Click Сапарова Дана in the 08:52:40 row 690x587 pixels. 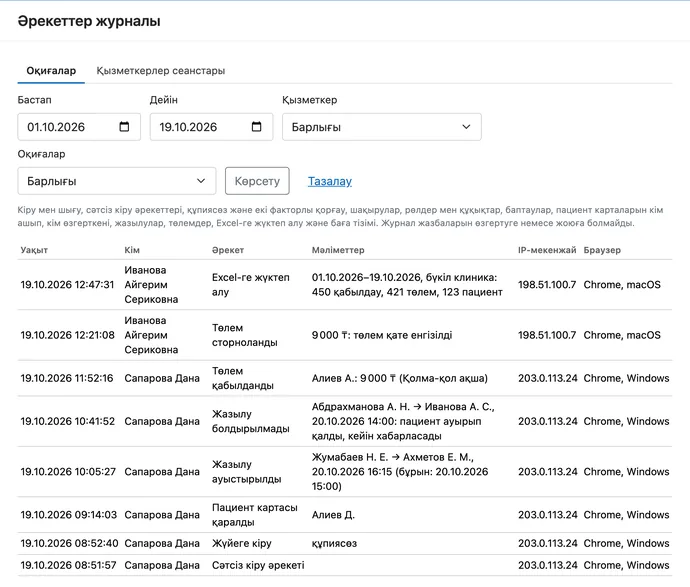161,543
